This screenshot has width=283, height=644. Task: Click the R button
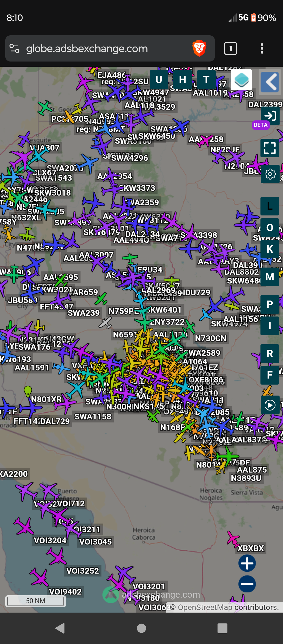click(x=270, y=354)
